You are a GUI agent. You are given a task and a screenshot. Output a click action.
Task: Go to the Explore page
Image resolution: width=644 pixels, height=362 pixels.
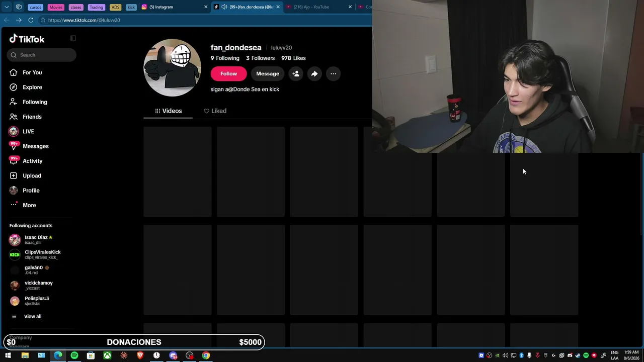pyautogui.click(x=32, y=87)
